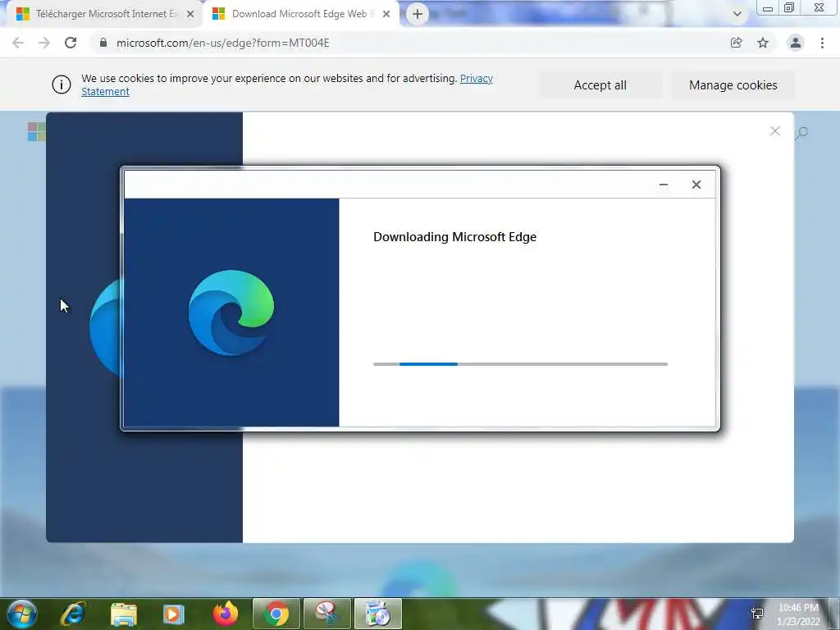This screenshot has width=840, height=630.
Task: Close the Edge installer window
Action: [696, 185]
